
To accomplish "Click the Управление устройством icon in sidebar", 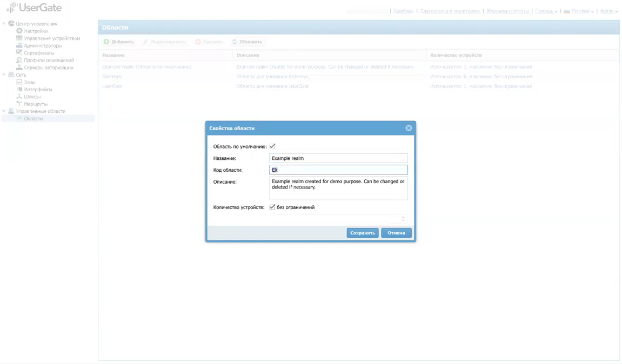I will [x=19, y=38].
